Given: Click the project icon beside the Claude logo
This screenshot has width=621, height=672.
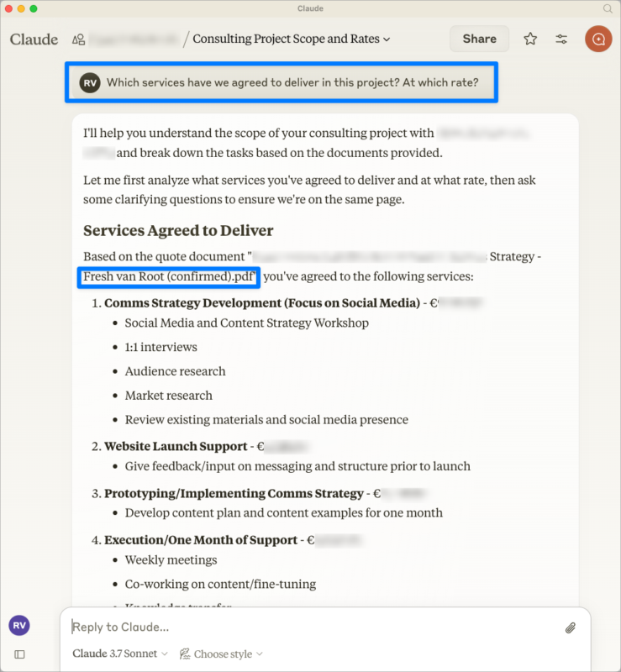Looking at the screenshot, I should click(x=79, y=39).
